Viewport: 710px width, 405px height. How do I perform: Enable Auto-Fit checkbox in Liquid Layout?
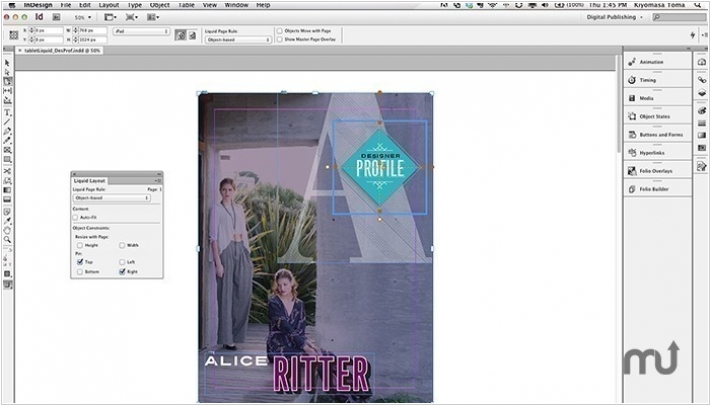point(75,217)
